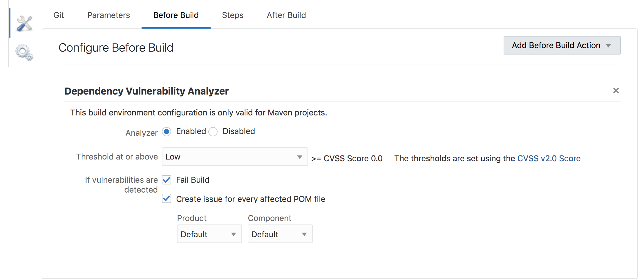Select Low in the threshold combo box

click(x=235, y=157)
